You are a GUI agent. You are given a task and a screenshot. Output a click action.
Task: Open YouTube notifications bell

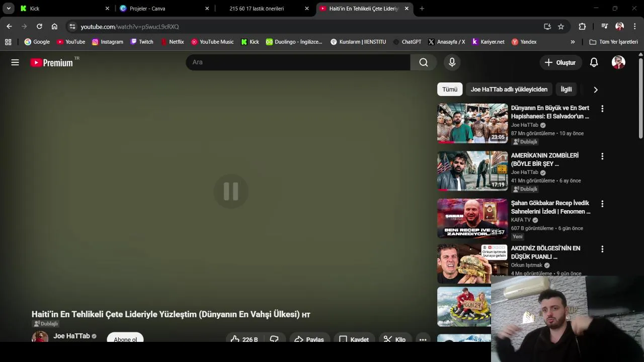tap(594, 62)
